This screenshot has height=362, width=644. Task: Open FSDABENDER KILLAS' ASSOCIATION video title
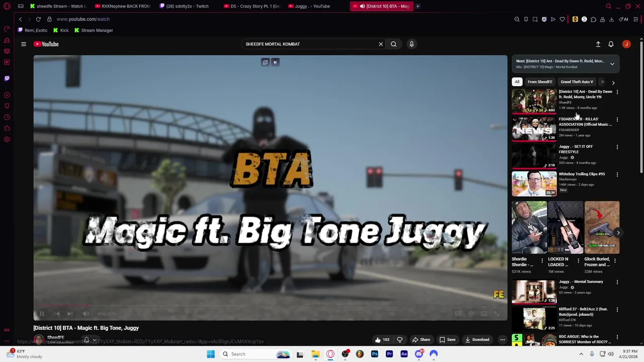coord(585,122)
